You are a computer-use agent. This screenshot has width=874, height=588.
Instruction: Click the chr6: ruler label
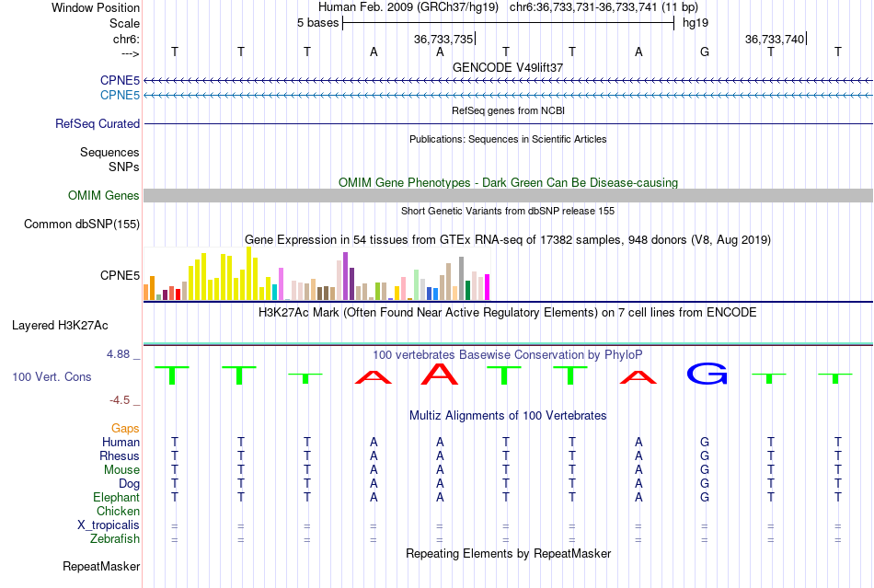[x=126, y=39]
